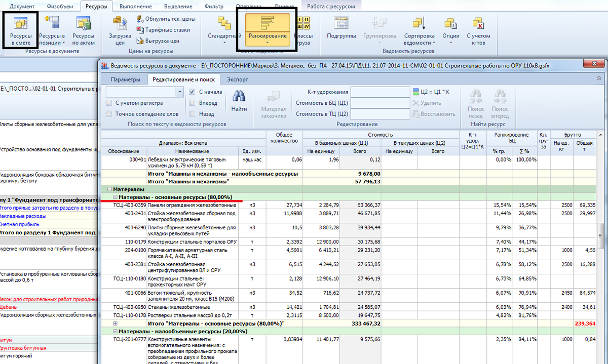Click Ц2 = Ц1 * K button
Viewport: 608px width, 364px height.
coord(431,92)
